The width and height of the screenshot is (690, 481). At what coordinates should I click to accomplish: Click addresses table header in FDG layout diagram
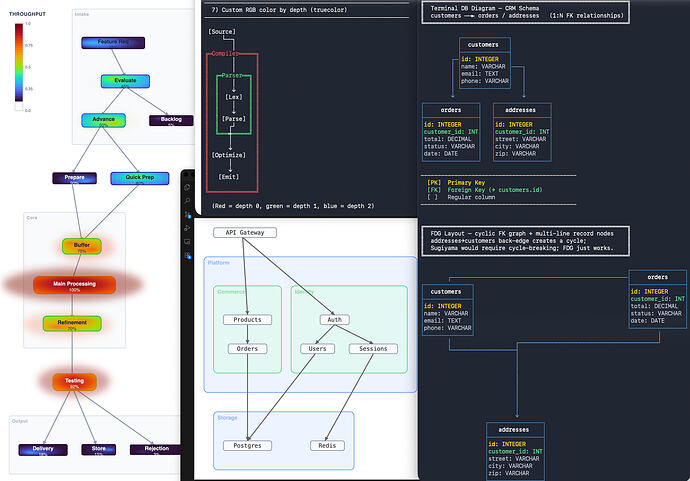[514, 430]
